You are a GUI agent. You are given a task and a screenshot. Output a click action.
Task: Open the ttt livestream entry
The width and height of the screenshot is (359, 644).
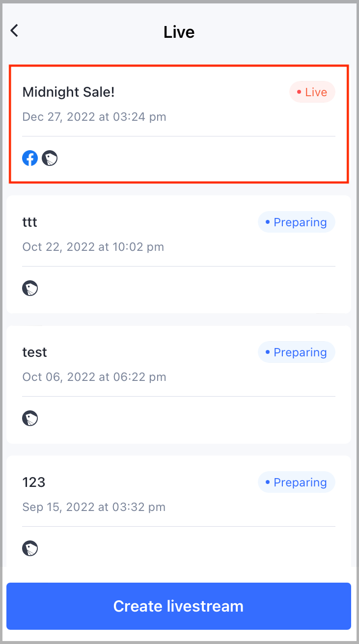coord(179,254)
